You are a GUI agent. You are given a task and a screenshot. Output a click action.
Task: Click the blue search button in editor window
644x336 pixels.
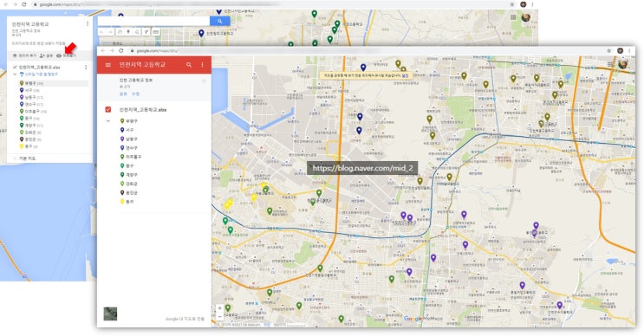220,22
